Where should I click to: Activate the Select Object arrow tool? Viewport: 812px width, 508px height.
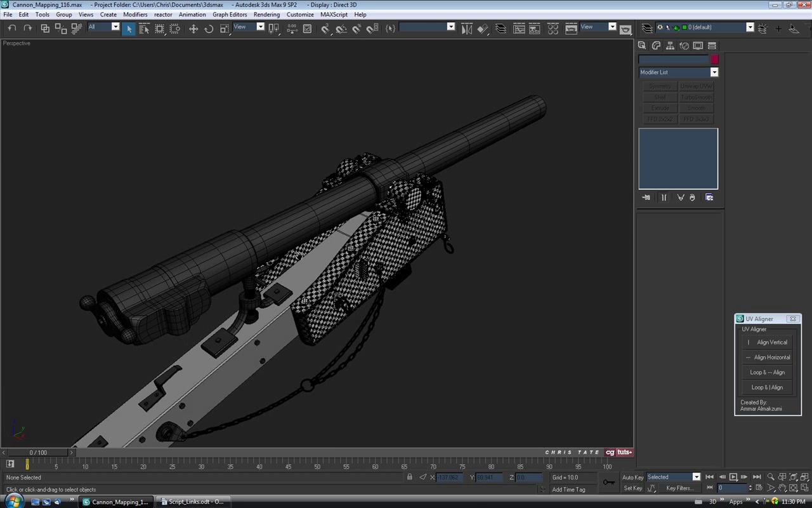click(129, 28)
